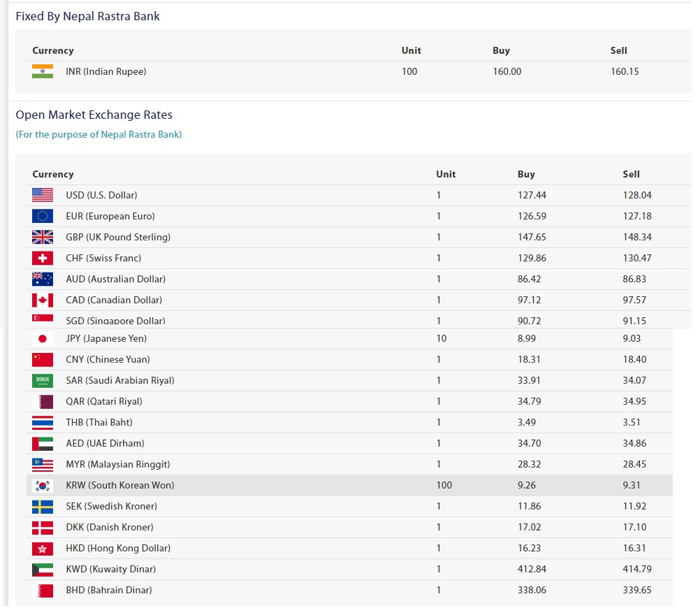Click the South Korean Won unit value 100
The height and width of the screenshot is (615, 700).
(x=444, y=486)
